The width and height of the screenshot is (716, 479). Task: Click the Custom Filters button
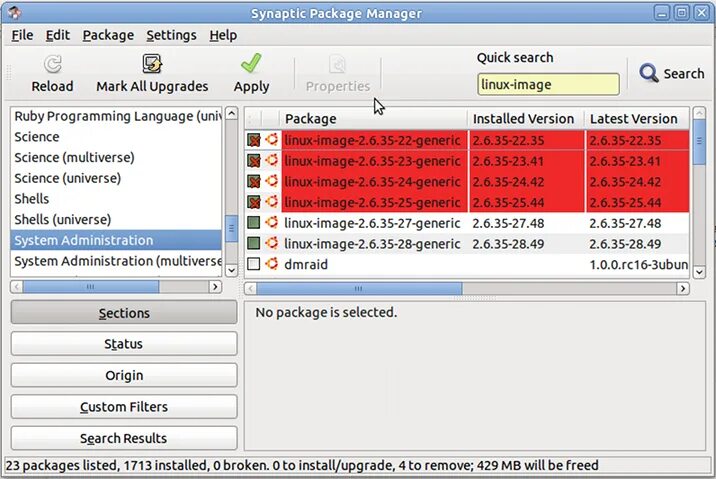click(x=124, y=406)
